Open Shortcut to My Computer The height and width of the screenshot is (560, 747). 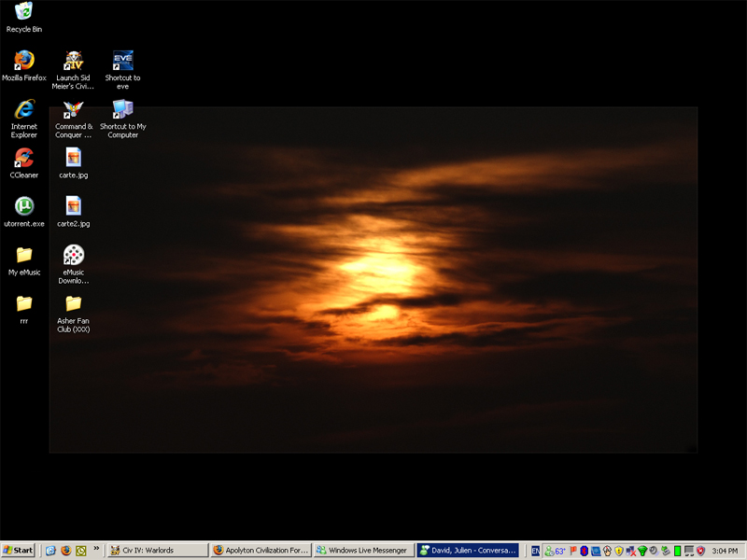(x=122, y=109)
